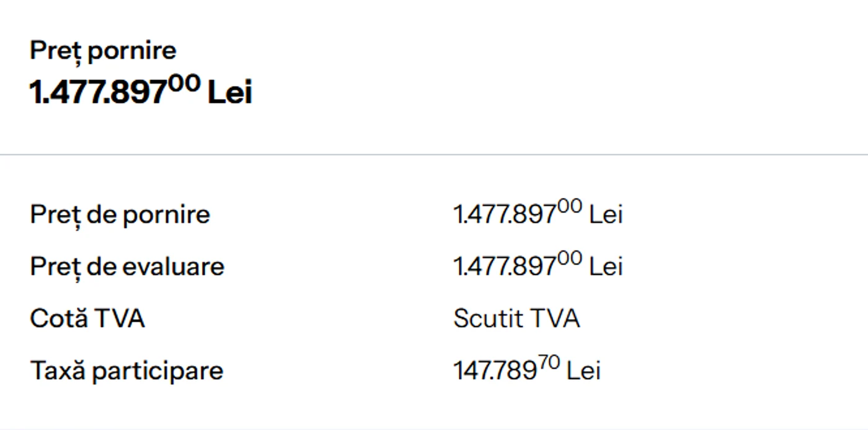
Task: Select the 1.477.897 number in Preț de pornire row
Action: click(504, 215)
